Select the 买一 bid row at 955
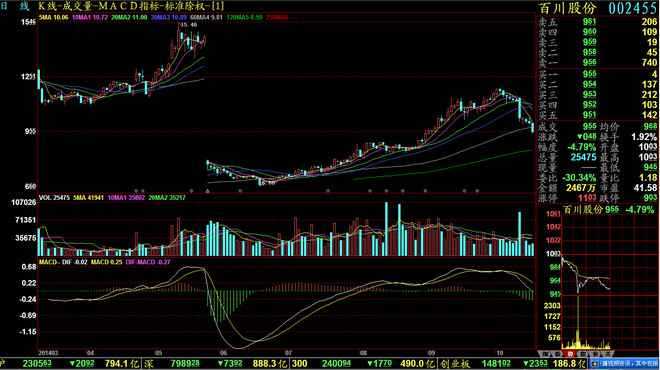This screenshot has height=370, width=660. pos(598,74)
